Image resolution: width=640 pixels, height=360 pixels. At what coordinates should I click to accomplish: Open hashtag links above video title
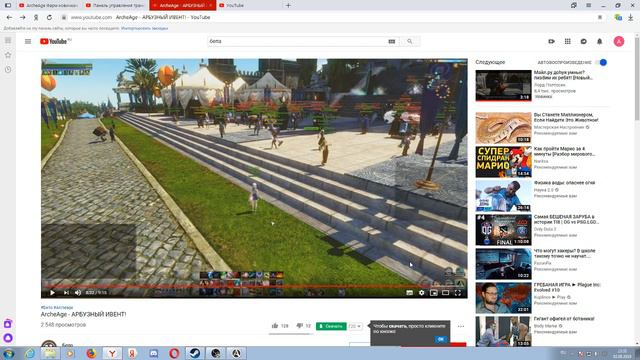pos(57,307)
